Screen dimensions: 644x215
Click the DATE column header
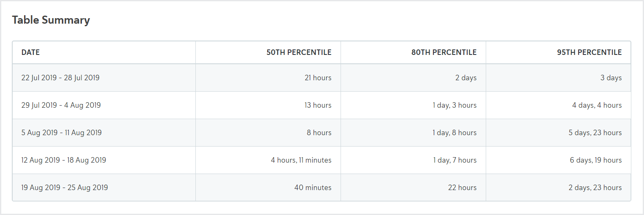tap(30, 52)
